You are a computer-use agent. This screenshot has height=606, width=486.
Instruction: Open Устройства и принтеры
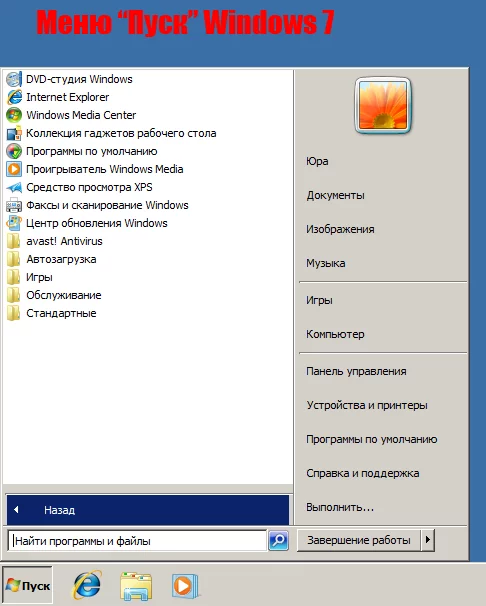coord(367,405)
